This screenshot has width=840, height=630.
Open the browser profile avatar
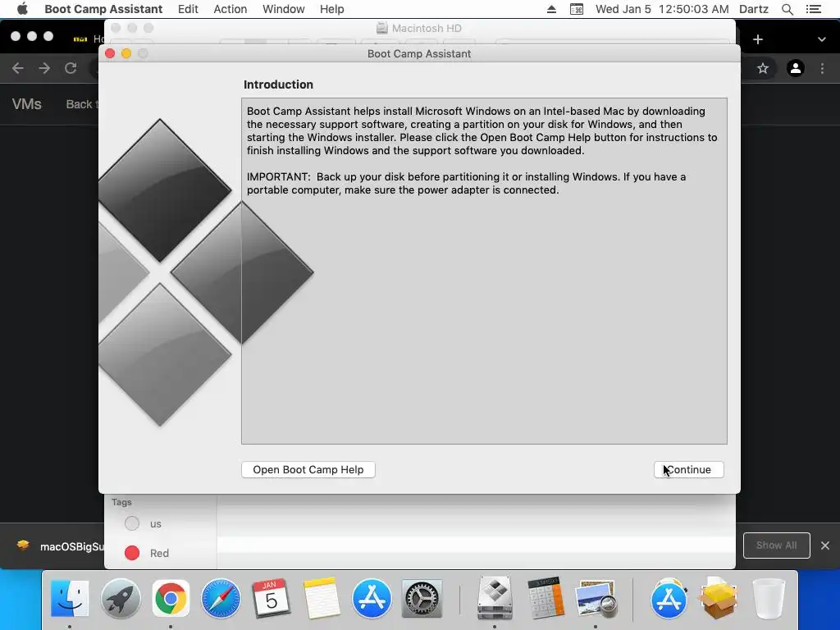tap(796, 68)
